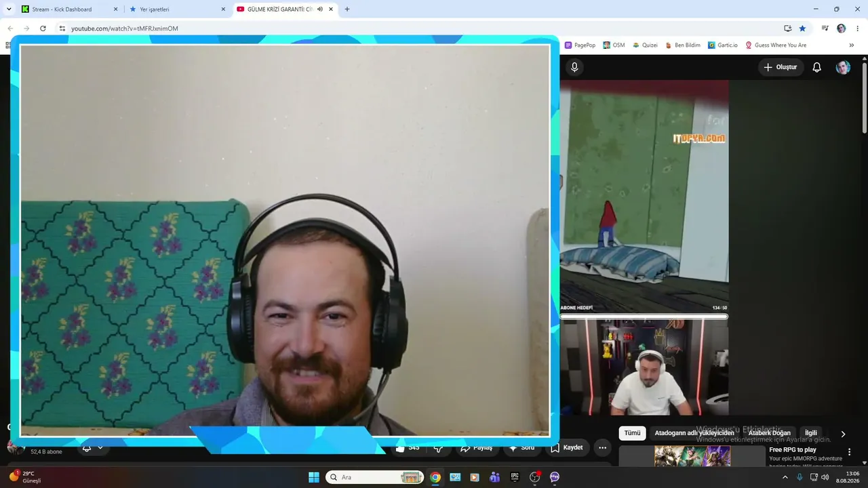Open a new browser tab
The width and height of the screenshot is (868, 488).
(x=347, y=9)
